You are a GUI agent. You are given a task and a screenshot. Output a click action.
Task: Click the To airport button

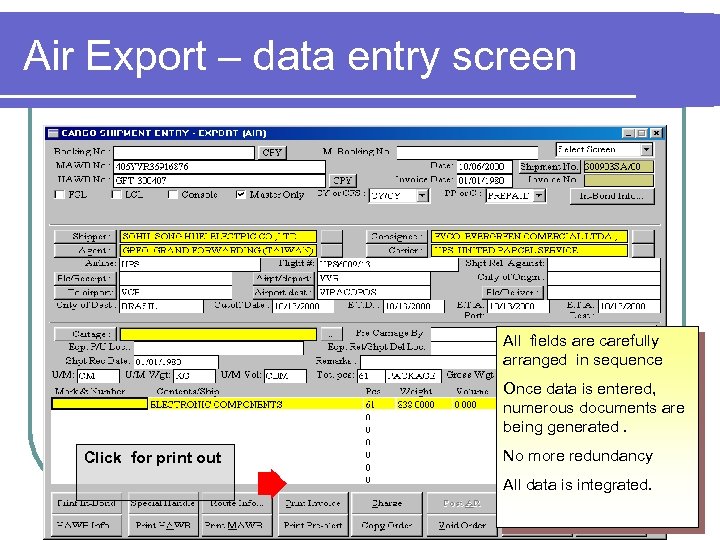click(85, 292)
